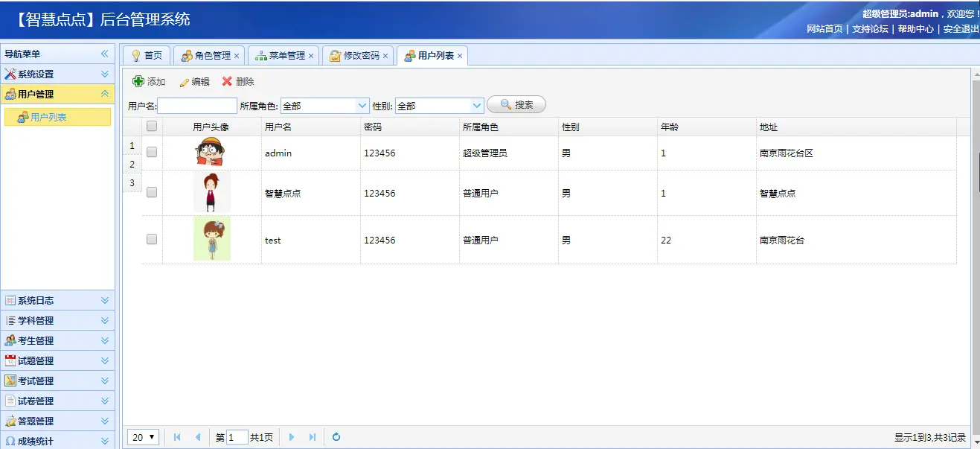
Task: Click the page number input box
Action: (x=237, y=437)
